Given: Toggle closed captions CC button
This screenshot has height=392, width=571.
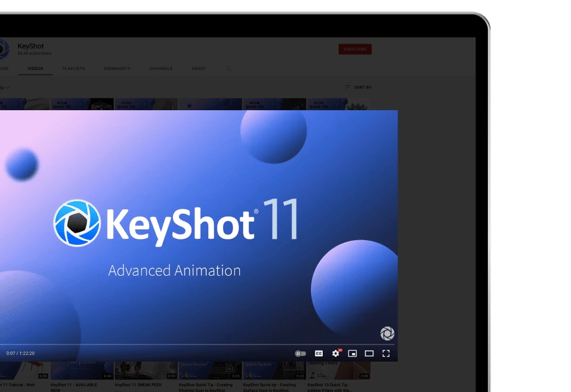Looking at the screenshot, I should tap(319, 354).
